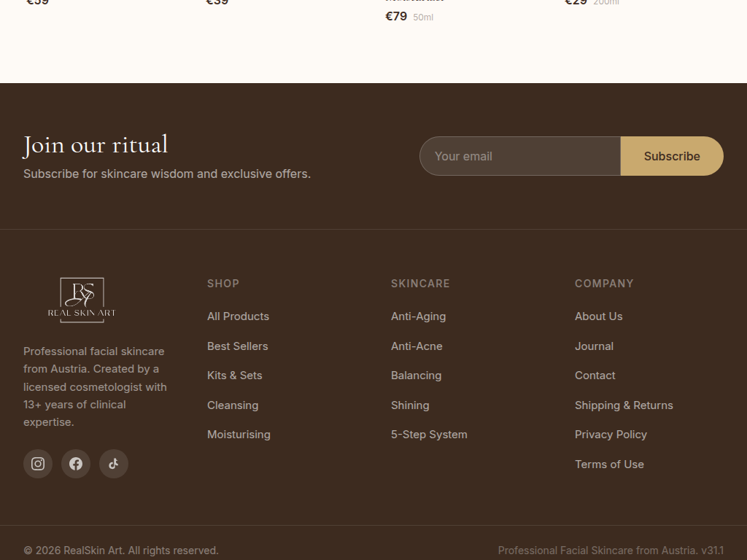
Task: Open the Moisturising category link
Action: click(x=239, y=435)
